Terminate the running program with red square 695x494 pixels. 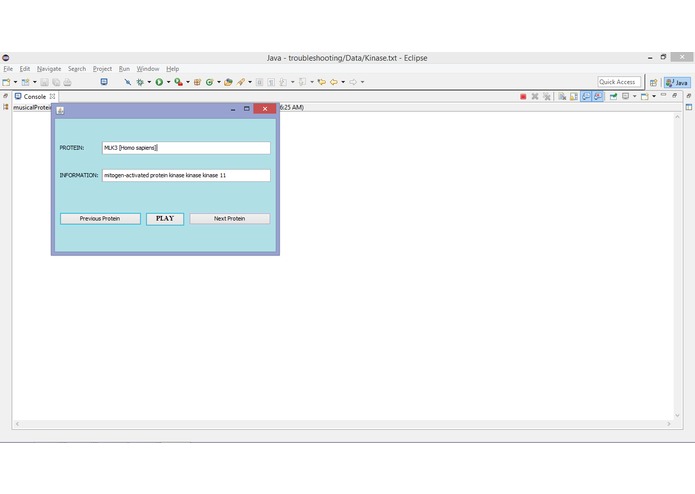click(x=523, y=97)
